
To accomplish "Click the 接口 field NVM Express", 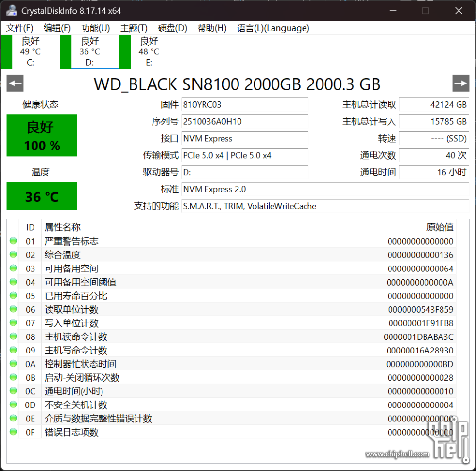I will (245, 139).
